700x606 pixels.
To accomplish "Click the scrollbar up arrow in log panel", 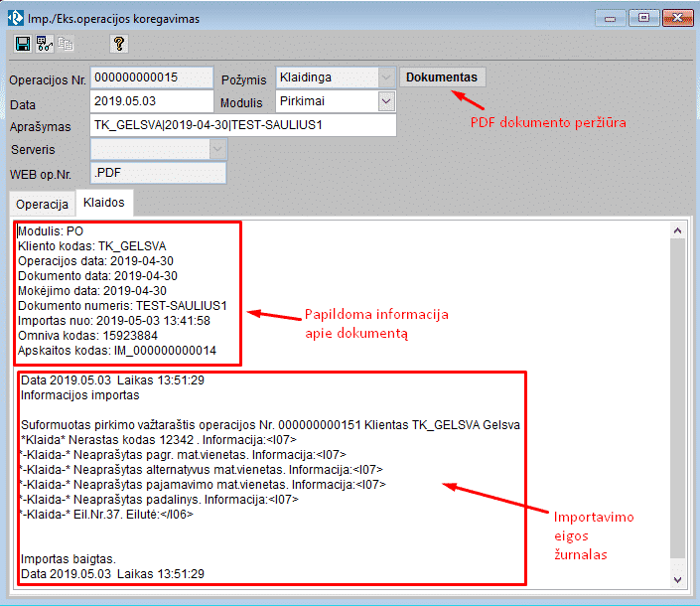I will (x=678, y=230).
